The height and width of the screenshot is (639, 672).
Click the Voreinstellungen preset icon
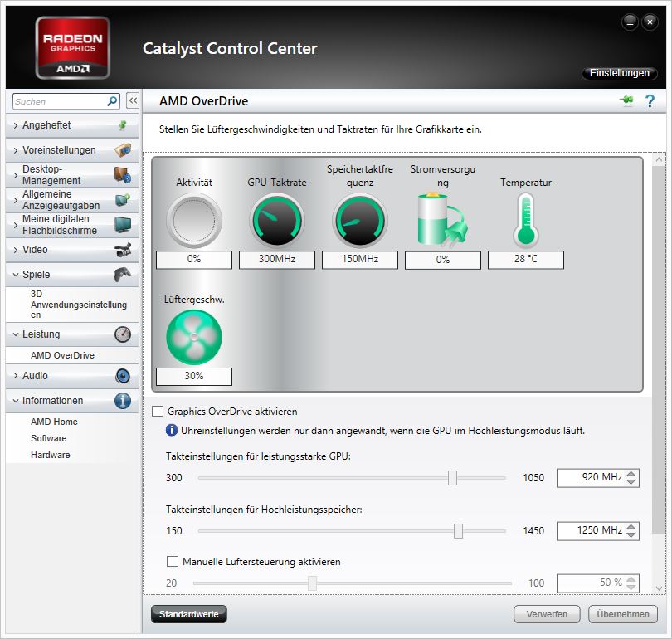click(123, 150)
